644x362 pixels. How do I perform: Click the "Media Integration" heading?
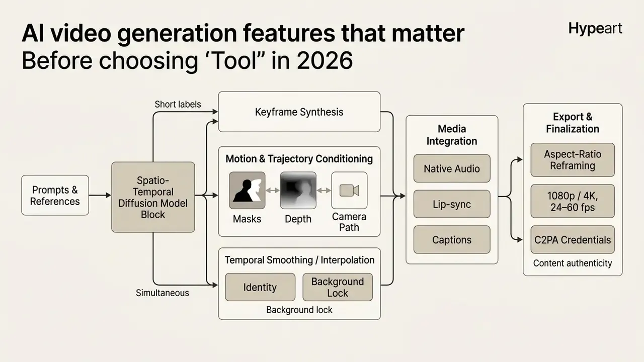[452, 135]
